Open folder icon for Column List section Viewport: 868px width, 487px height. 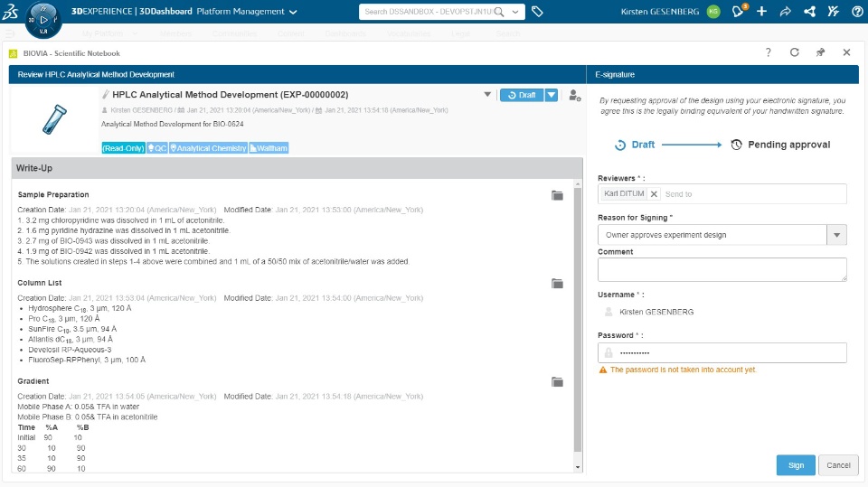pyautogui.click(x=558, y=284)
